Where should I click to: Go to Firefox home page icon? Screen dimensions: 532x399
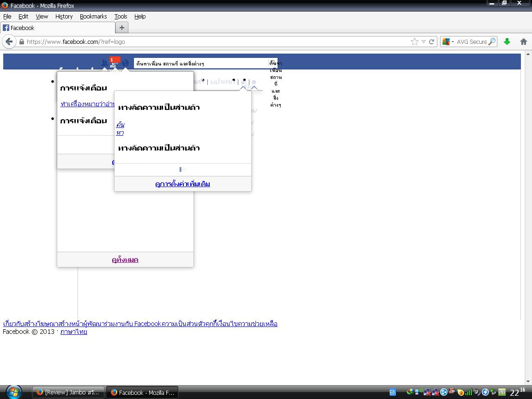(524, 42)
